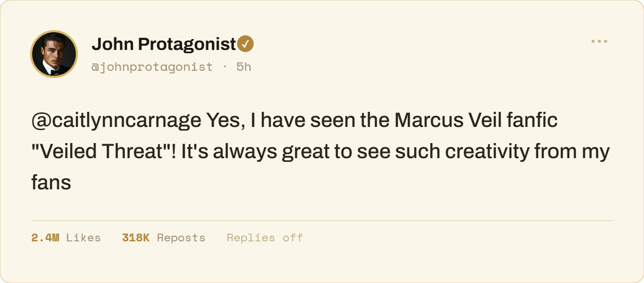Click the gold verified checkmark badge
644x283 pixels.
246,44
